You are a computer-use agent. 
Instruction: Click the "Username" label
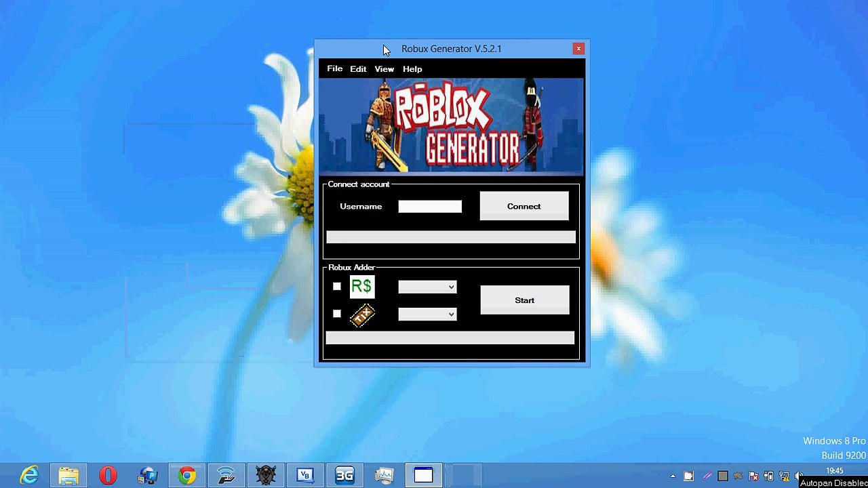pyautogui.click(x=361, y=206)
